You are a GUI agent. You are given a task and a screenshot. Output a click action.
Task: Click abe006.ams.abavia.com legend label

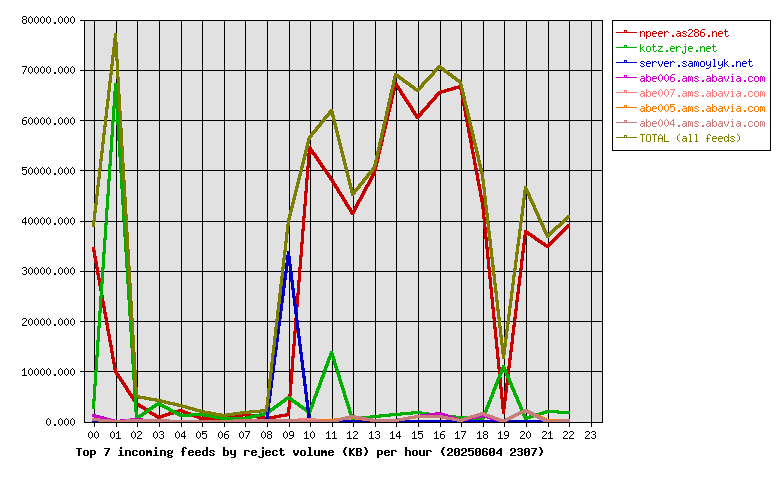[702, 78]
